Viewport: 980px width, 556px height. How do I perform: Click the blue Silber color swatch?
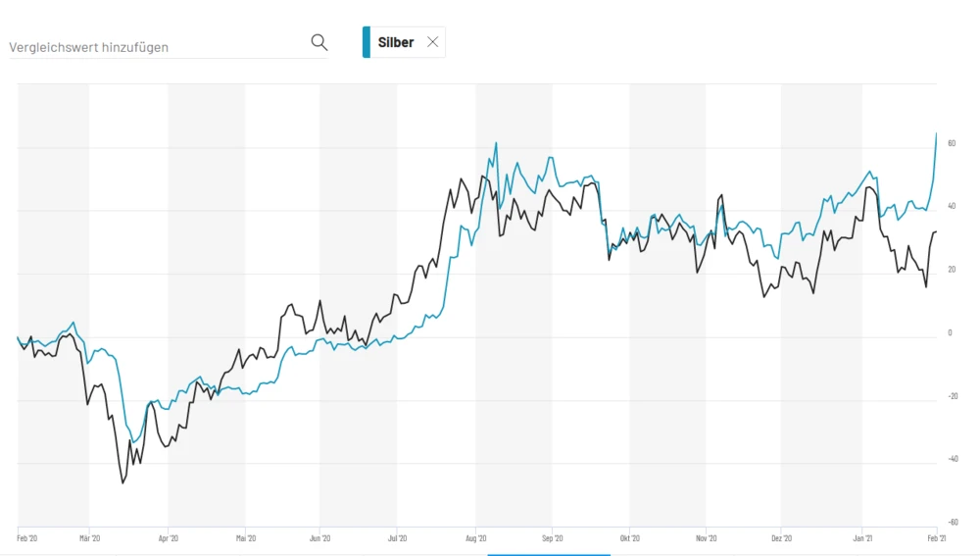point(367,42)
